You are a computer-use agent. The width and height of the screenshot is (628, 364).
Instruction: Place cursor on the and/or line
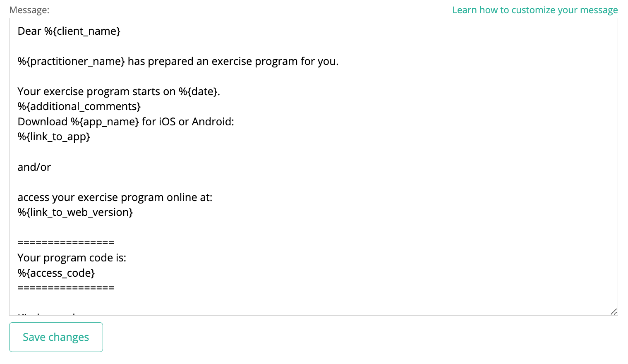point(34,167)
